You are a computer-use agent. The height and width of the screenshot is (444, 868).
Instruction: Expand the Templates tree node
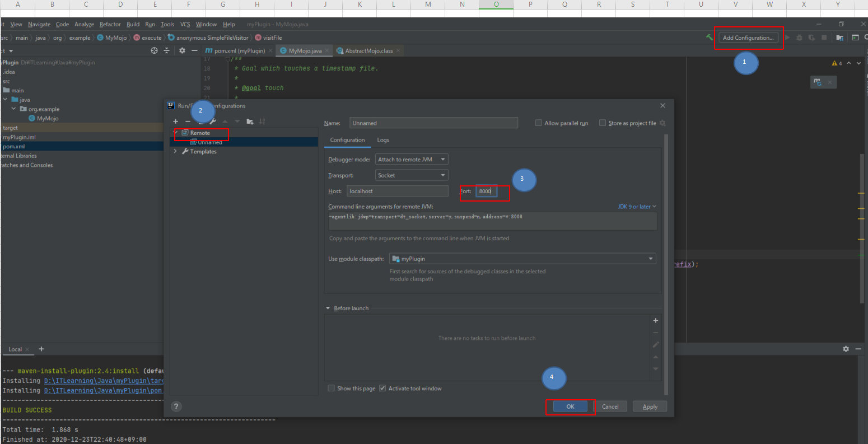pyautogui.click(x=175, y=151)
